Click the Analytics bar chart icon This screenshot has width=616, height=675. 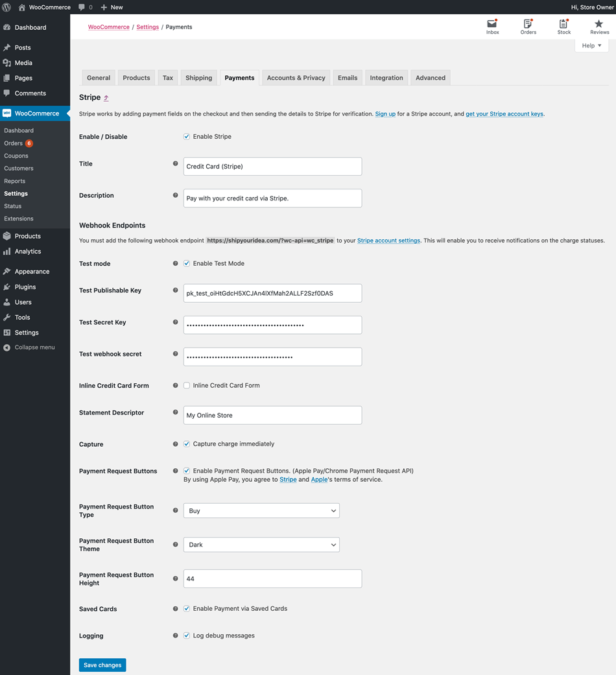(7, 252)
